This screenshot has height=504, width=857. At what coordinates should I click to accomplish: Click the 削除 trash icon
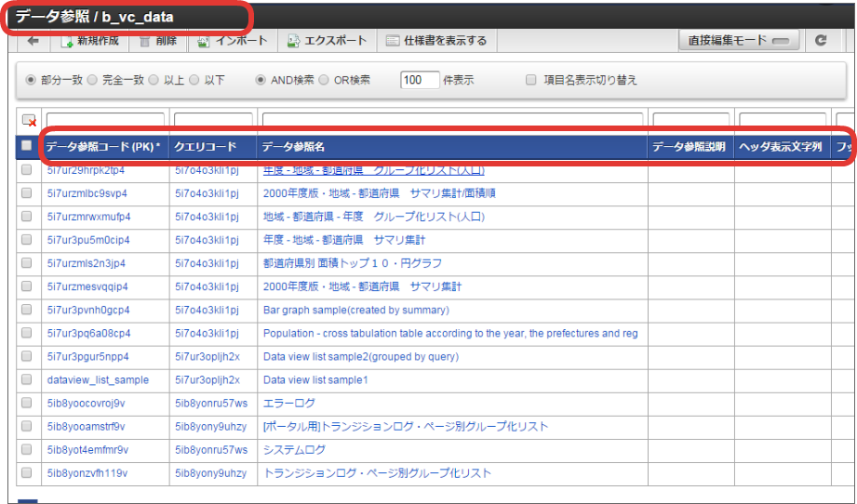(144, 42)
